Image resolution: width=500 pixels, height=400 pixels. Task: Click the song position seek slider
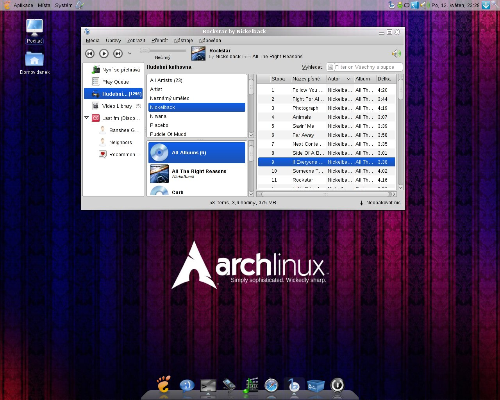tap(163, 51)
